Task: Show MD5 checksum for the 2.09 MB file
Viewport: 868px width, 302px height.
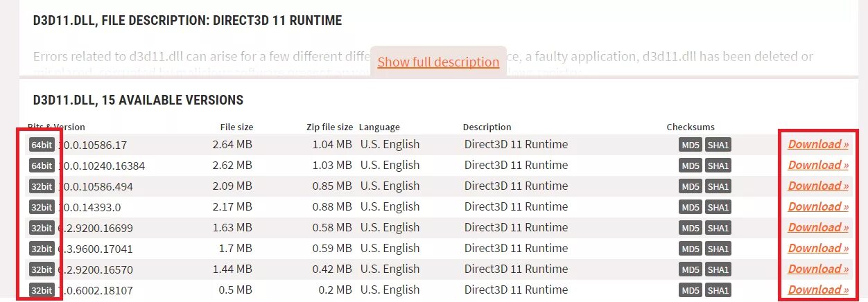Action: click(x=691, y=187)
